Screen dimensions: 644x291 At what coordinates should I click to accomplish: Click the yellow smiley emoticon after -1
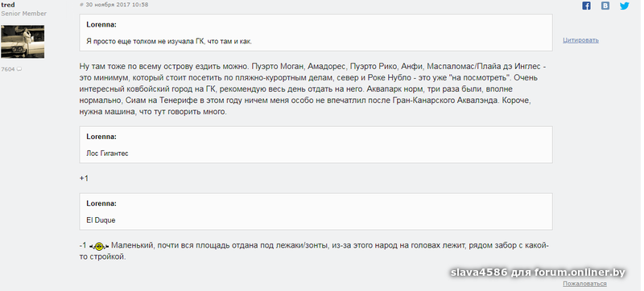point(99,246)
